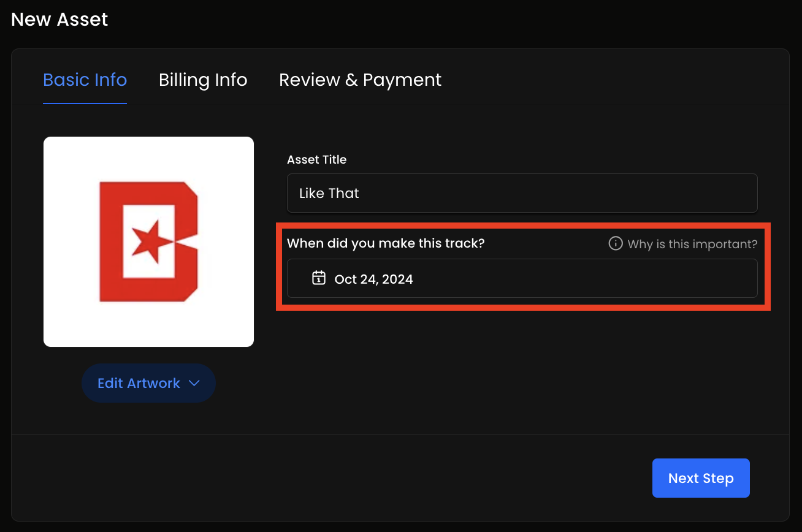Viewport: 802px width, 532px height.
Task: Click the 'When did you make this track?' label
Action: (x=386, y=243)
